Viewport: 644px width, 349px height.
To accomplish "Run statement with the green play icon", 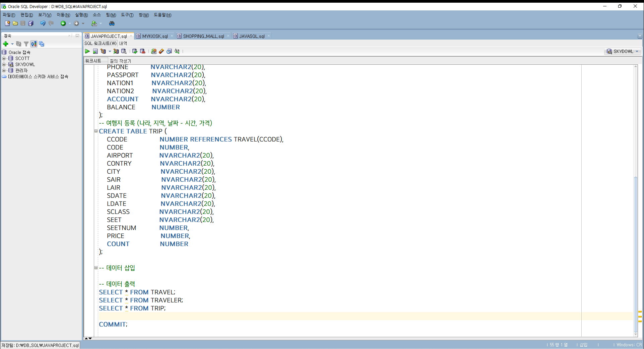I will coord(87,51).
